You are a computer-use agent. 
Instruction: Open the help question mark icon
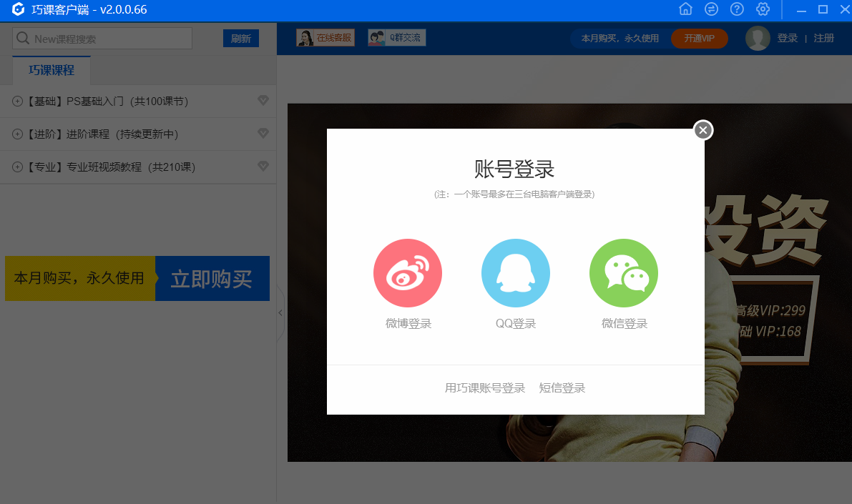click(x=737, y=9)
